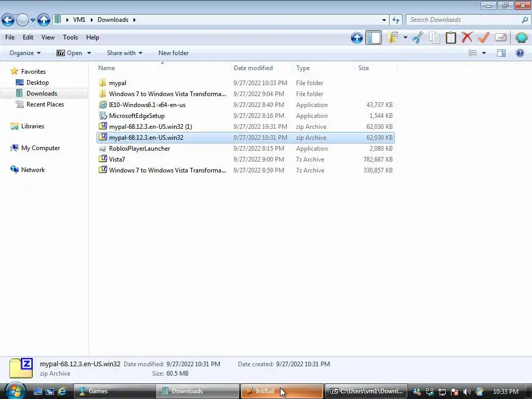
Task: Click the Up folder arrow beside address bar
Action: coord(44,20)
